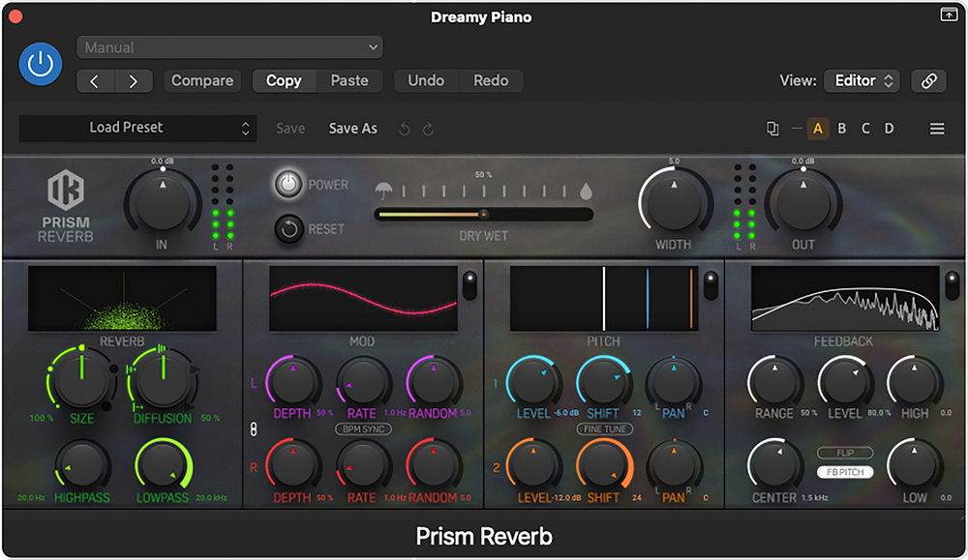Toggle the Prism Reverb POWER button
Screen dimensions: 968x560
point(288,184)
